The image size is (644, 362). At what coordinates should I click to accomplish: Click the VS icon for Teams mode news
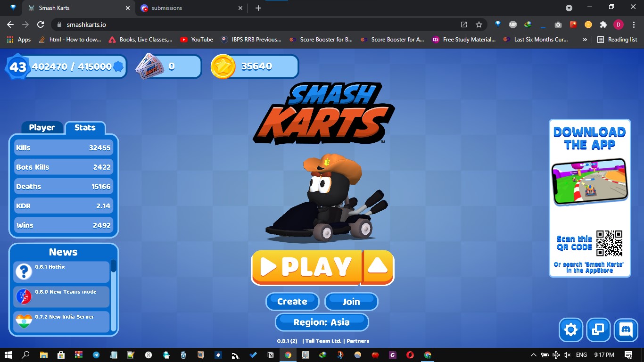tap(24, 297)
